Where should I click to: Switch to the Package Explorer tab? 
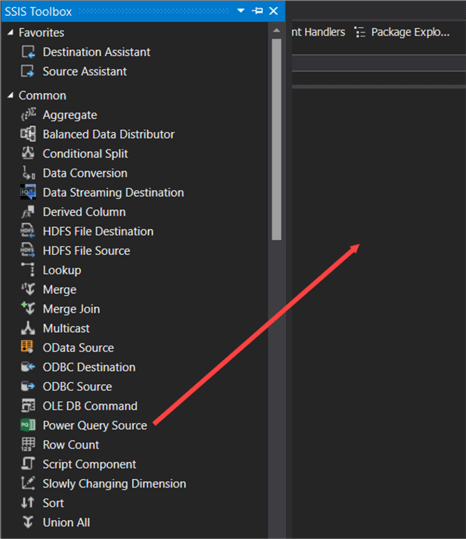tap(402, 32)
